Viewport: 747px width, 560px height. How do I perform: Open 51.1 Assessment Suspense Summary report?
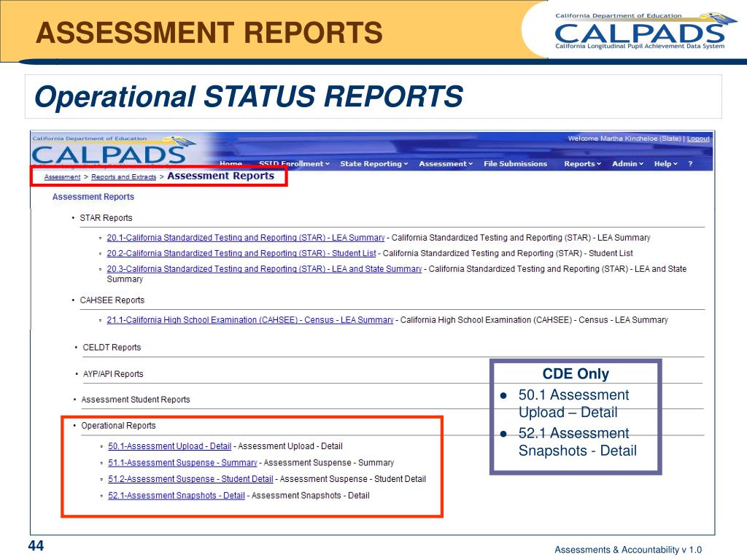coord(182,462)
